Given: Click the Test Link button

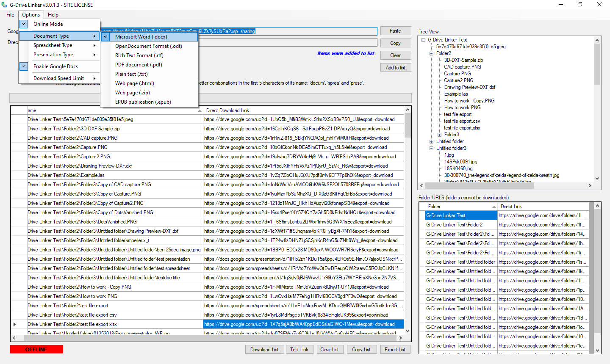Looking at the screenshot, I should point(299,350).
